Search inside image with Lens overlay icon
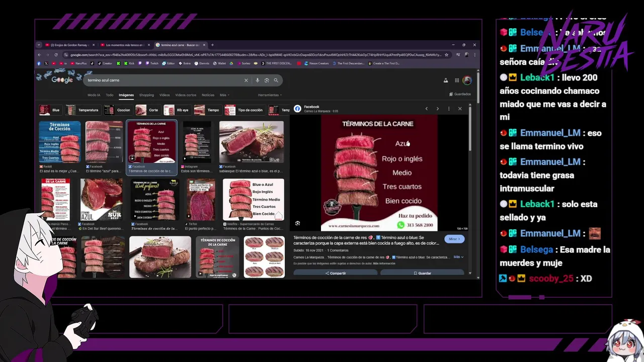Image resolution: width=644 pixels, height=362 pixels. click(297, 223)
